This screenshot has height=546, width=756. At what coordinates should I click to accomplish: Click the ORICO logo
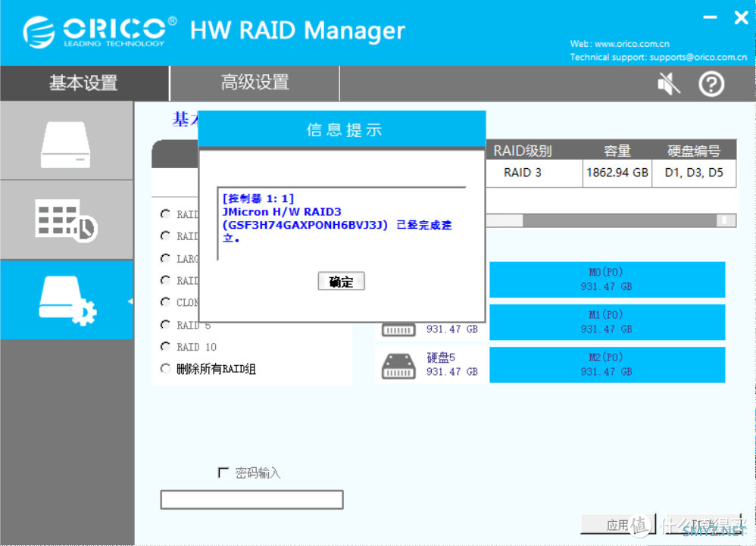(100, 32)
